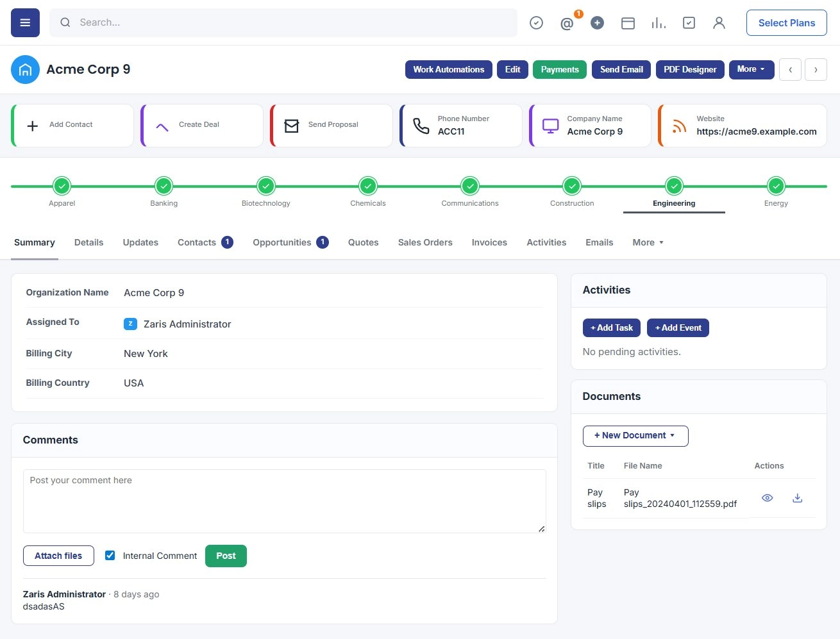Image resolution: width=840 pixels, height=639 pixels.
Task: Click the Create Deal caret icon
Action: coord(162,126)
